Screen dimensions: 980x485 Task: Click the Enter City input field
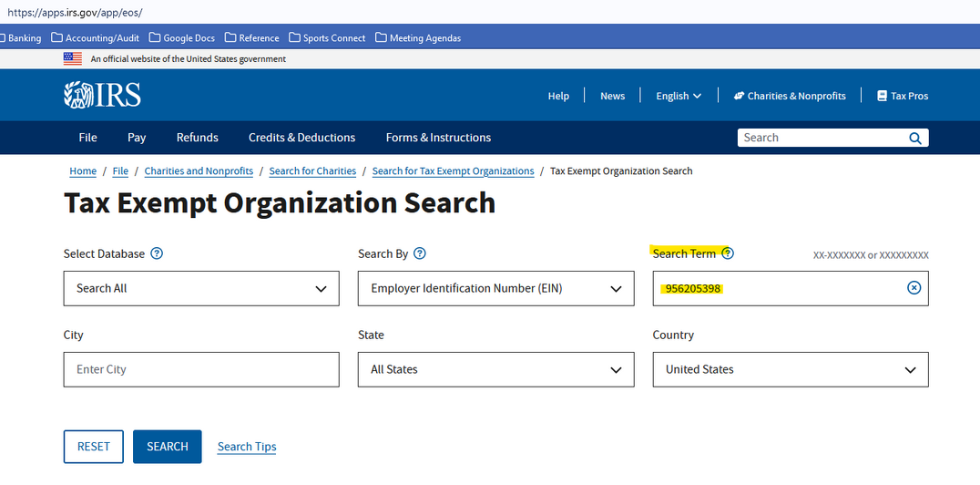click(x=201, y=369)
